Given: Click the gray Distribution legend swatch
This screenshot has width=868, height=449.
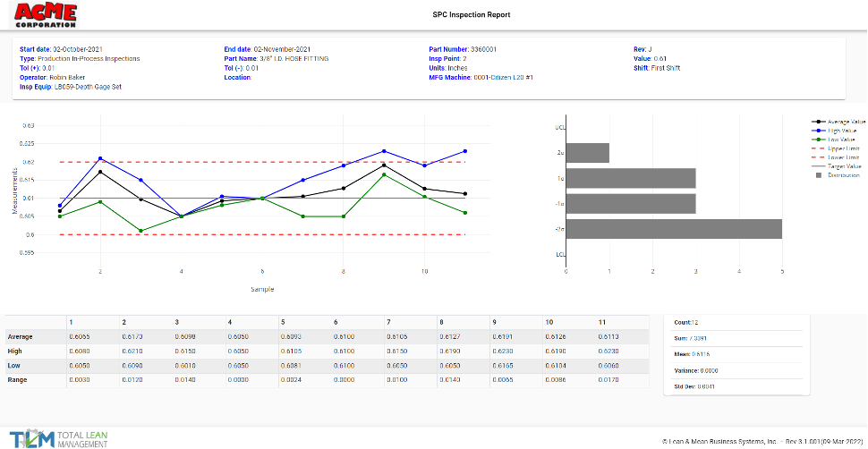Looking at the screenshot, I should coord(817,175).
